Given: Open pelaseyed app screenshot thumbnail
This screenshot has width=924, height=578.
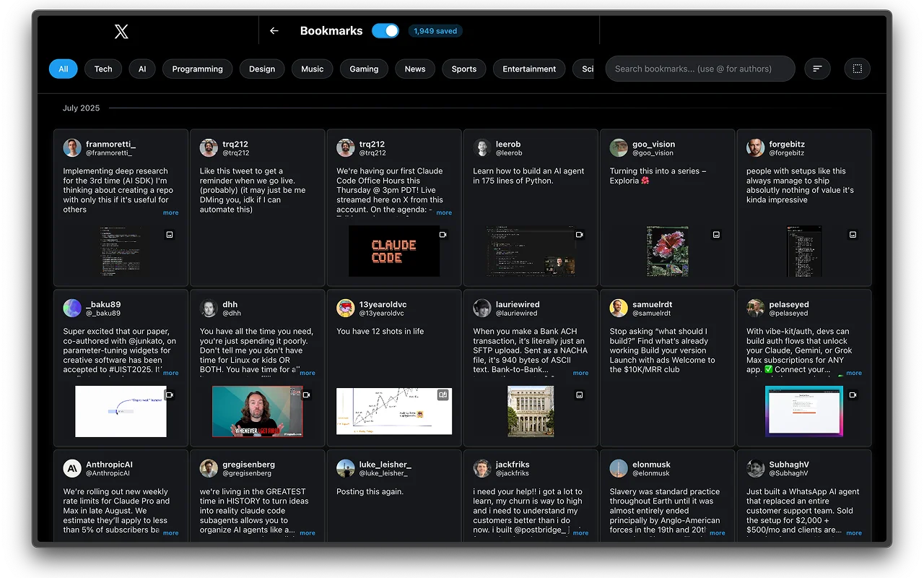Looking at the screenshot, I should [x=804, y=411].
